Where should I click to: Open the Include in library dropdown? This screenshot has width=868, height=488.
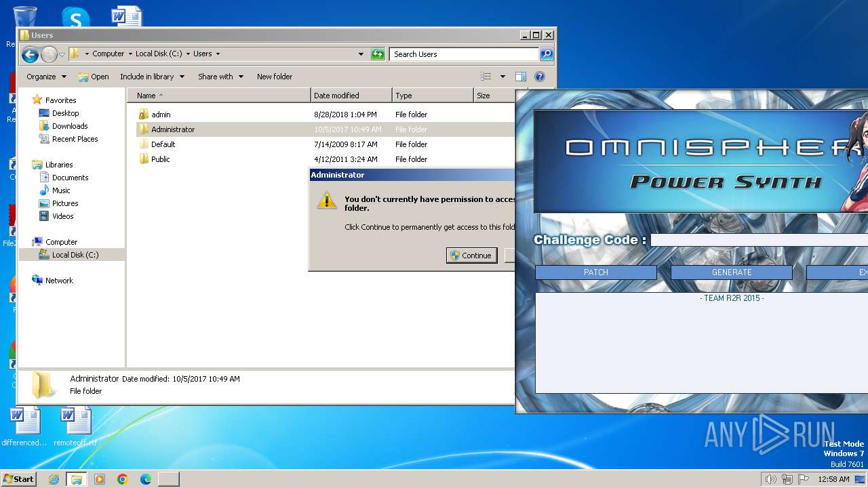click(153, 77)
